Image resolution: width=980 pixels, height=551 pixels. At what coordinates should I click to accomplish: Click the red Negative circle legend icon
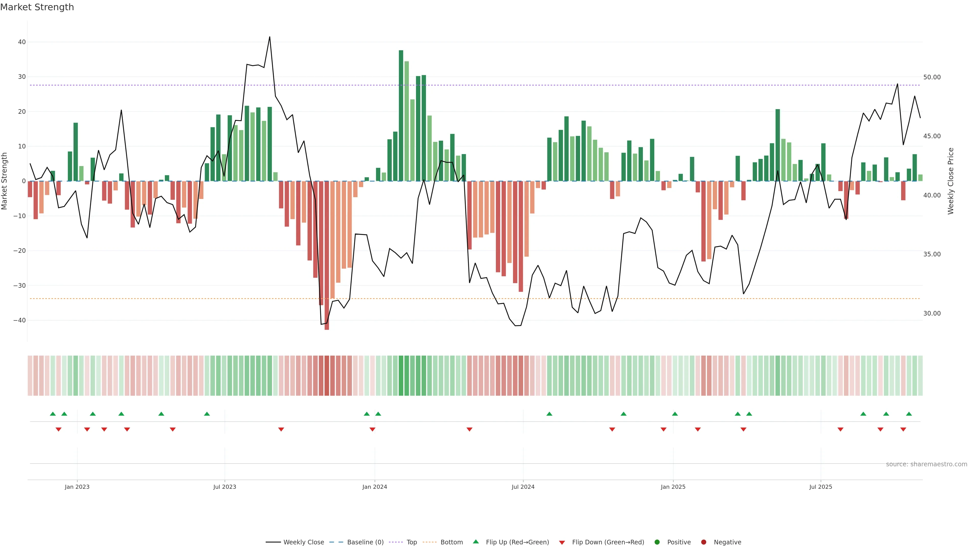tap(703, 542)
